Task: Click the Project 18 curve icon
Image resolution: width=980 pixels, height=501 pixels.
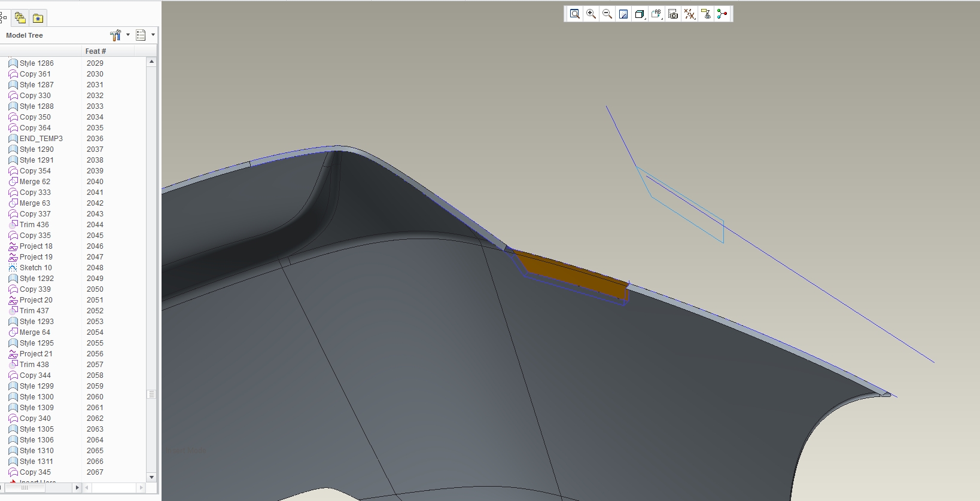Action: click(x=13, y=246)
